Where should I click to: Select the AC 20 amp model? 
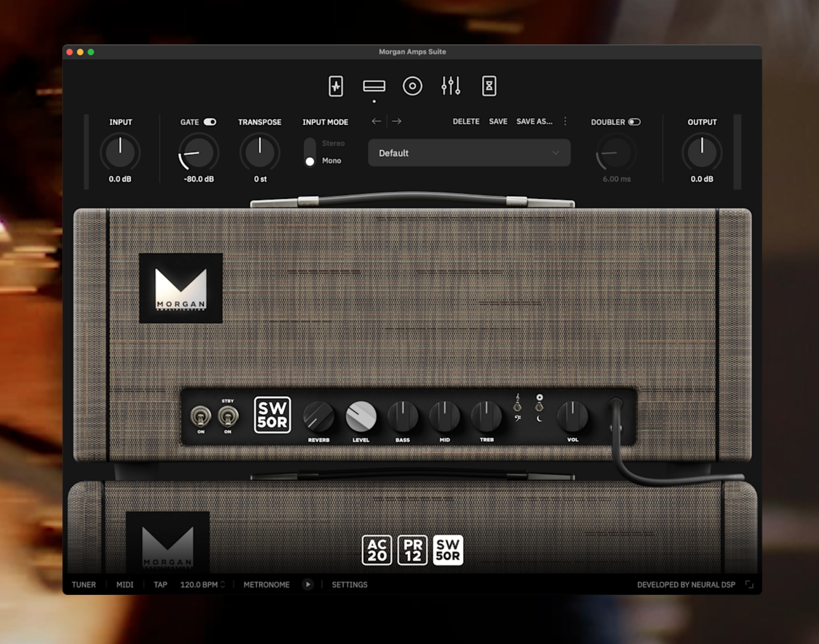[377, 550]
